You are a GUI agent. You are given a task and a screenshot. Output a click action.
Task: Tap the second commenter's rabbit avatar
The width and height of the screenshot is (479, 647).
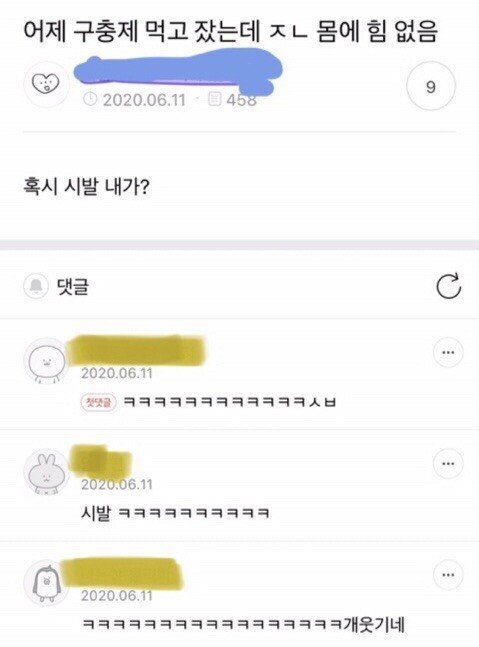(46, 472)
